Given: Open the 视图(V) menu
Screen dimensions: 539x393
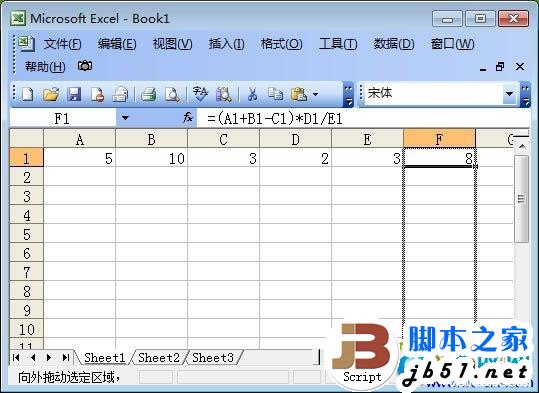Looking at the screenshot, I should tap(172, 44).
